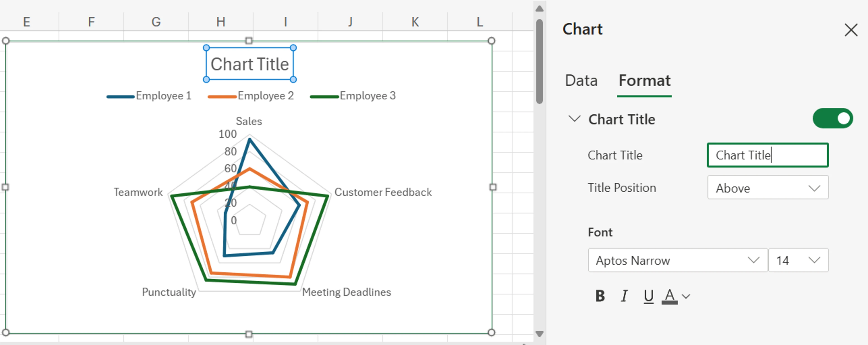Select column G header
868x345 pixels.
156,22
